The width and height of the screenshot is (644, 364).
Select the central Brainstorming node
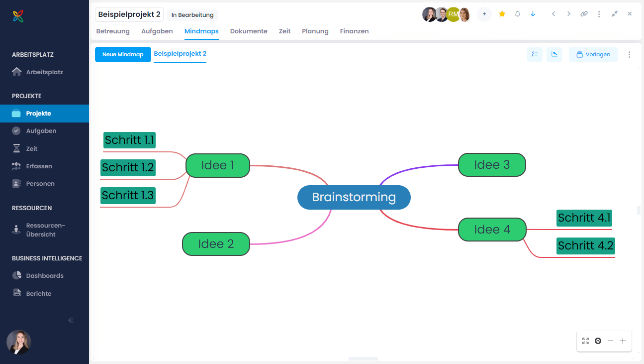pos(354,197)
